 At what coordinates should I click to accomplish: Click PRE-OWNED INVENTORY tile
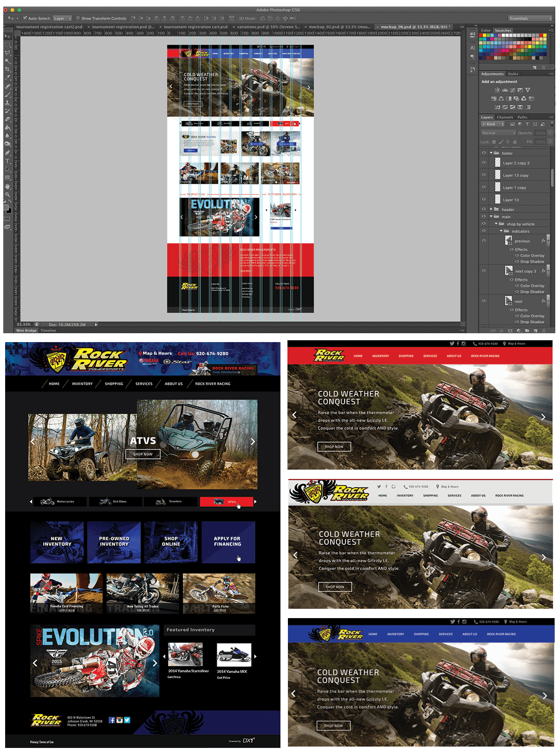tap(114, 542)
